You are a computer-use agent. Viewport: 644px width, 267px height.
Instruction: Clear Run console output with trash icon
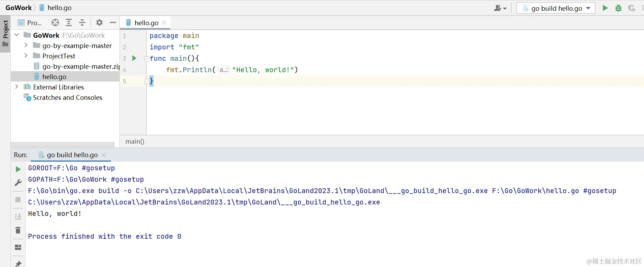click(x=18, y=230)
